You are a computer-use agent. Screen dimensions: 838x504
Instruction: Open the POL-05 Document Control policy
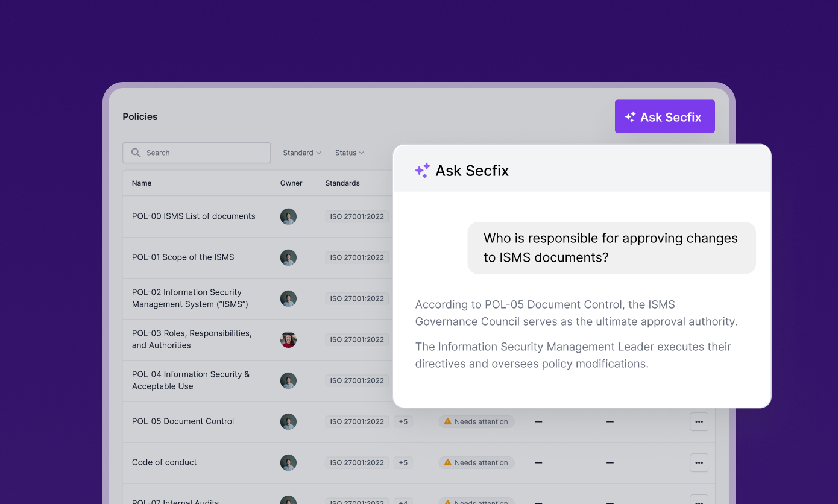tap(183, 421)
